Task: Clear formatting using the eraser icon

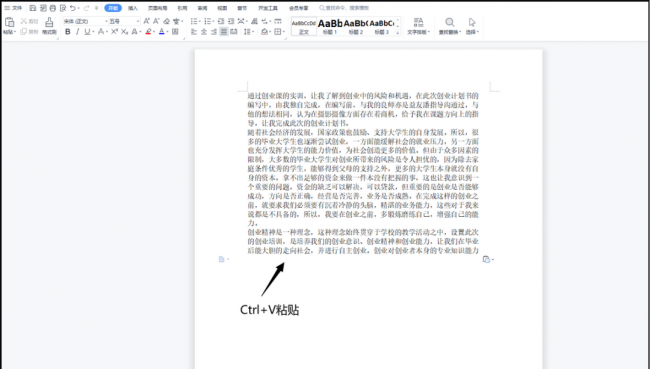Action: [167, 21]
